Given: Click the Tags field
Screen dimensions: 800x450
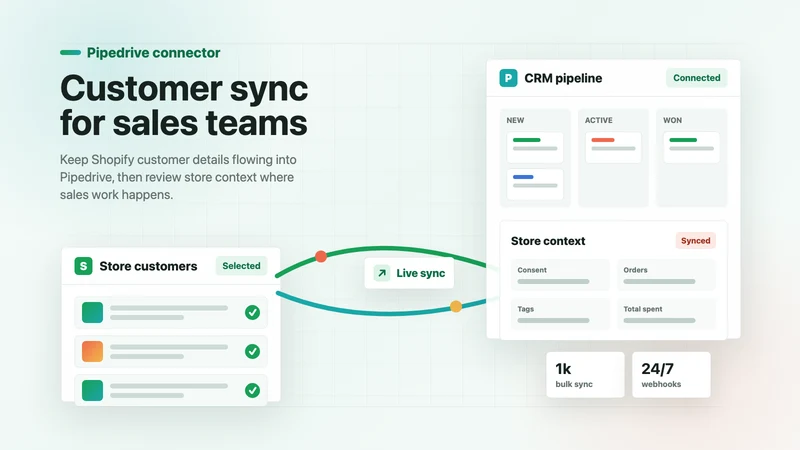Looking at the screenshot, I should tap(560, 314).
